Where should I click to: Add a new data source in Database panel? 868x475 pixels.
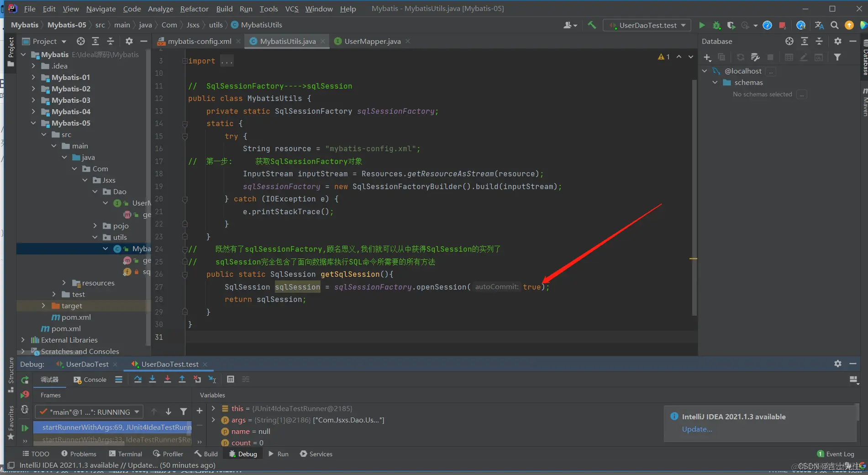[707, 57]
